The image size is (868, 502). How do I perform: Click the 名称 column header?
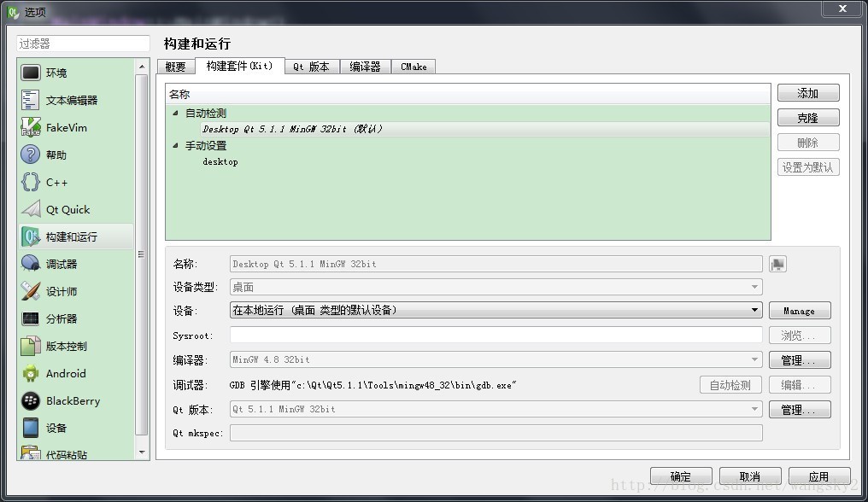point(468,94)
